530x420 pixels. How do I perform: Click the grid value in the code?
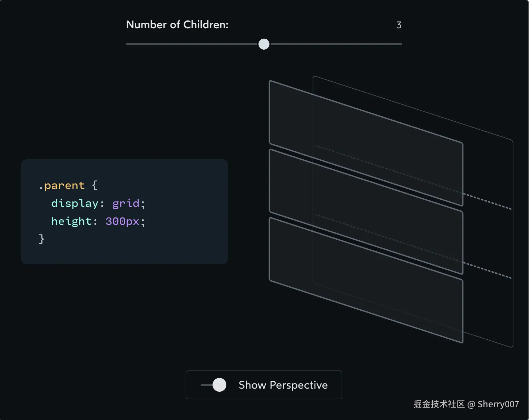point(126,203)
